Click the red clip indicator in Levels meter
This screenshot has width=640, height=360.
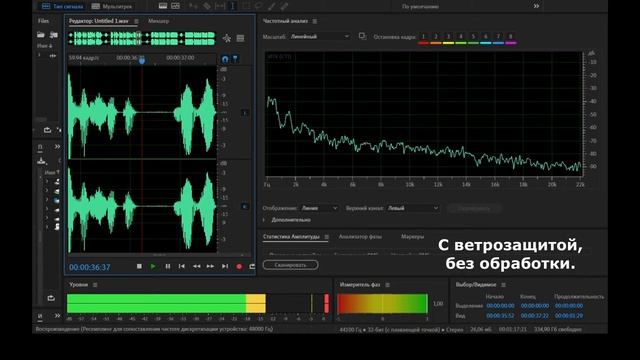327,304
